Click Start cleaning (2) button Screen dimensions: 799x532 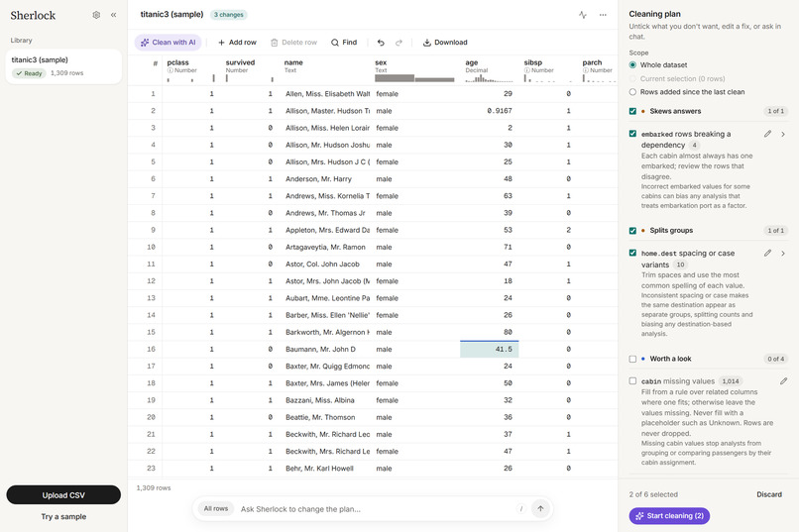coord(669,516)
